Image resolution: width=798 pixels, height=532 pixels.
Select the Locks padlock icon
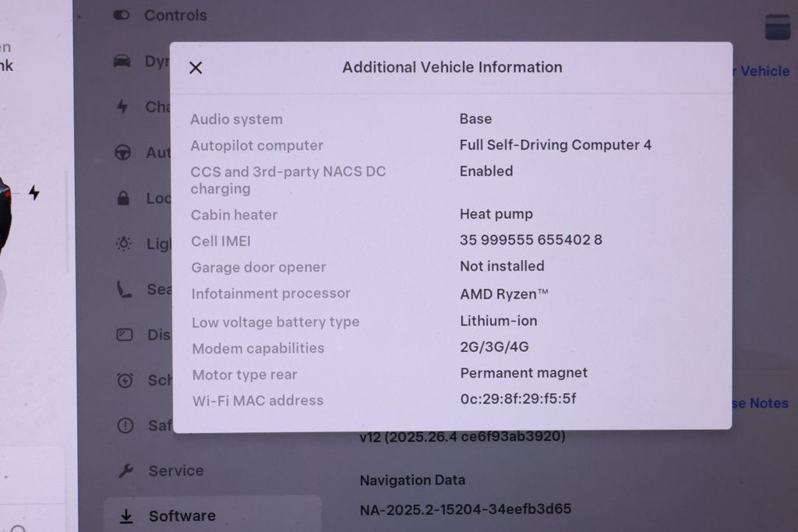(123, 199)
